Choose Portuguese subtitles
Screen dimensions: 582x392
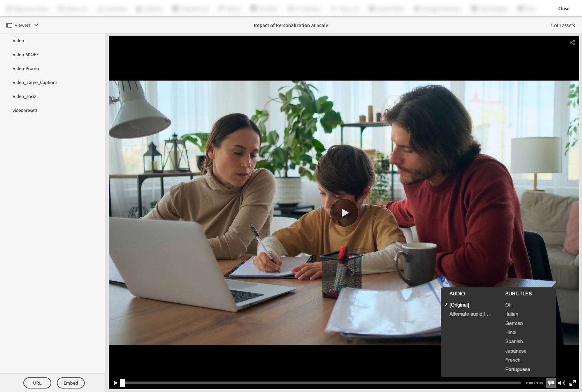(517, 369)
